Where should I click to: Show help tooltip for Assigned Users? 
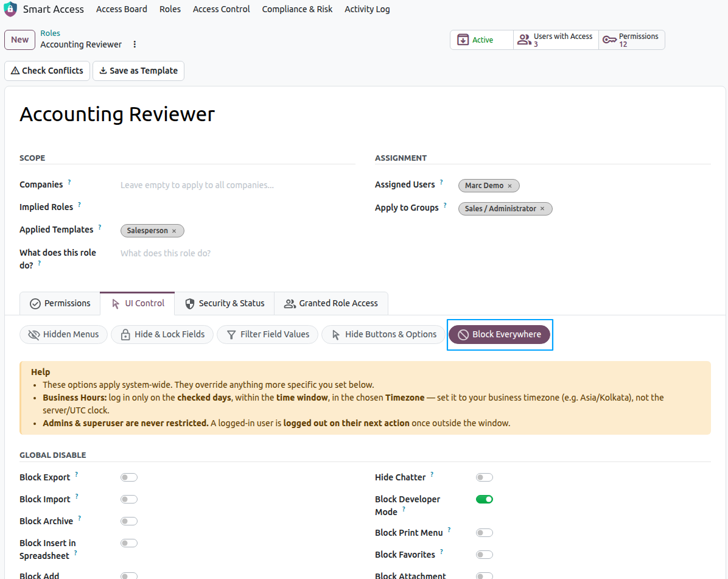point(441,182)
